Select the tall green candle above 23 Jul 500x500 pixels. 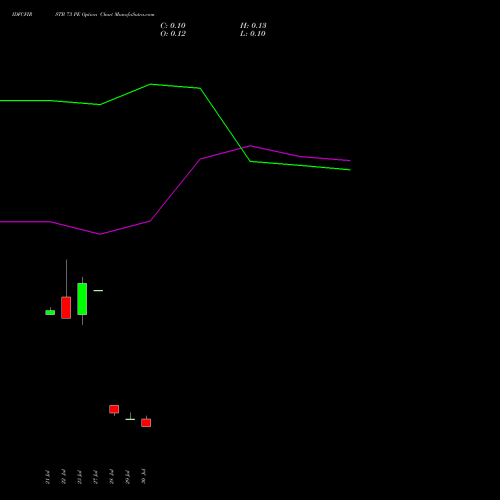[82, 299]
